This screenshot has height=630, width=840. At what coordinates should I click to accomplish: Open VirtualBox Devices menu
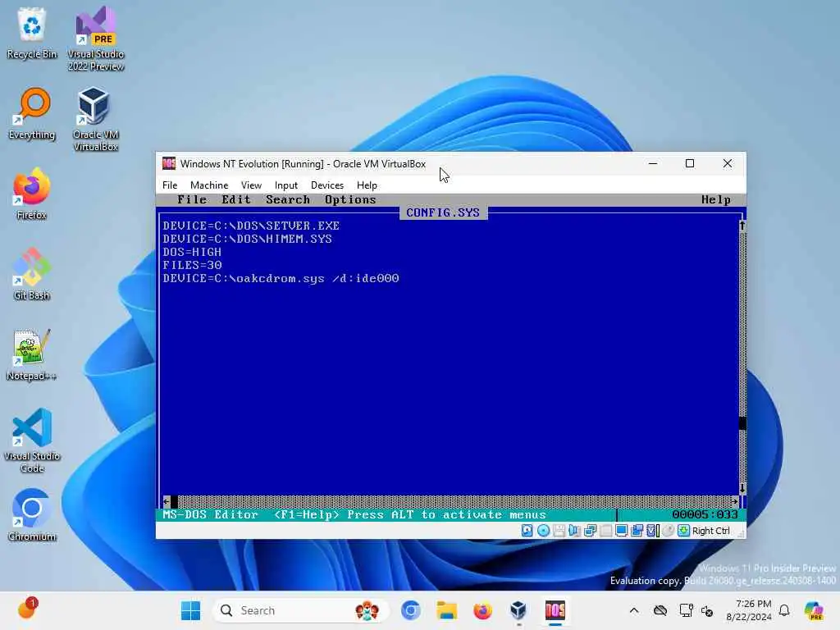pyautogui.click(x=327, y=185)
